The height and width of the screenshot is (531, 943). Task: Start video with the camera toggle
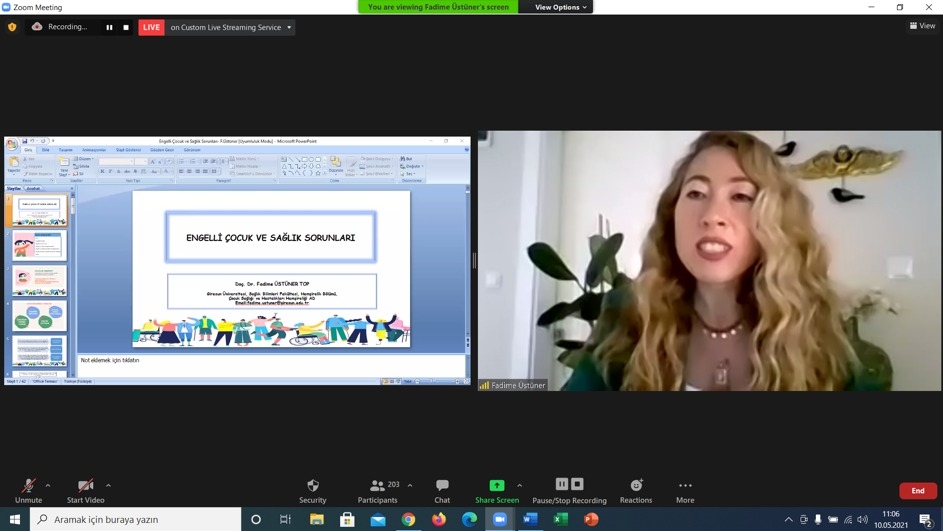(x=85, y=486)
